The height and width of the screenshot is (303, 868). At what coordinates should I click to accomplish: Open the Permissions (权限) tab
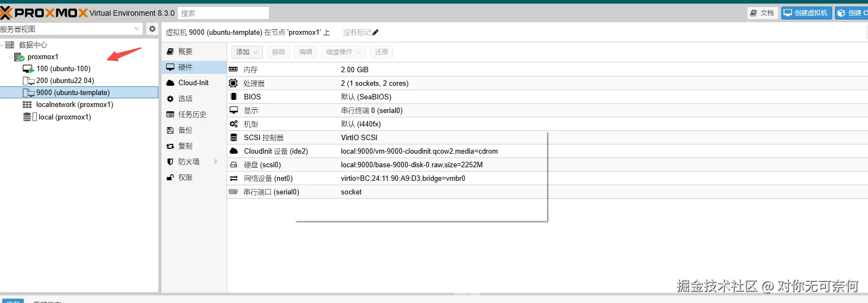[194, 178]
